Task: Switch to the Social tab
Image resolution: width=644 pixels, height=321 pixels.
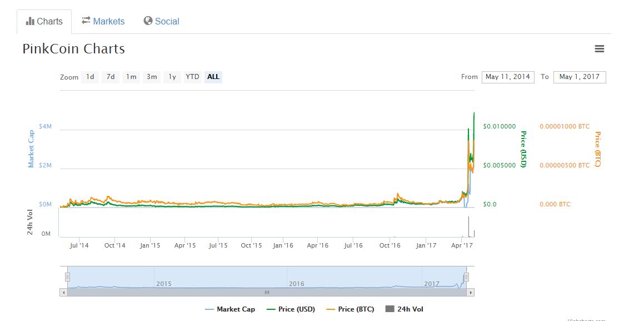Action: point(161,21)
